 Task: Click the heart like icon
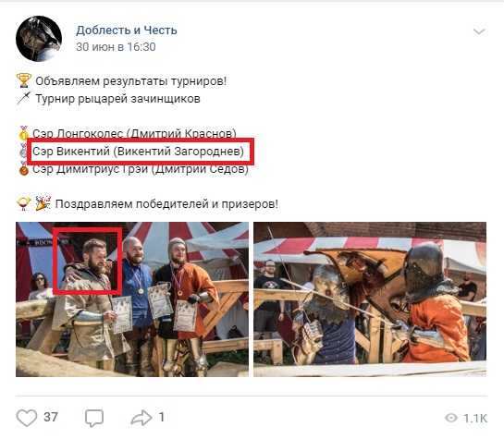[27, 418]
